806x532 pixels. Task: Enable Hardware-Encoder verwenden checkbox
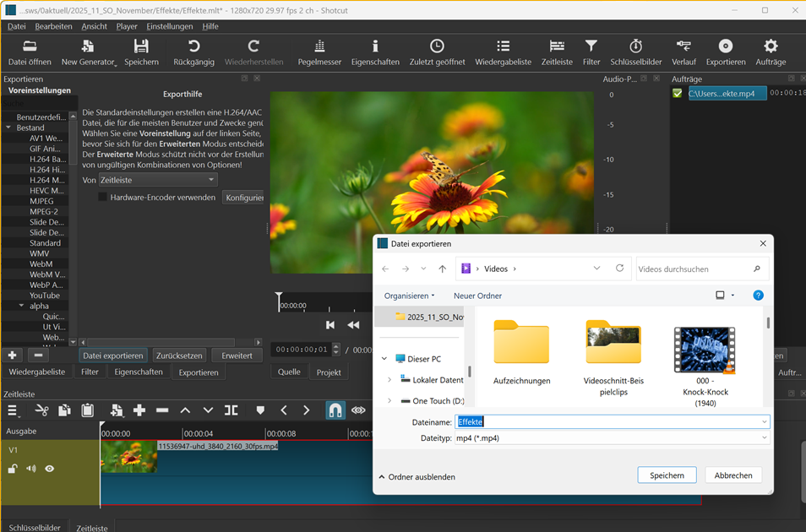click(102, 197)
